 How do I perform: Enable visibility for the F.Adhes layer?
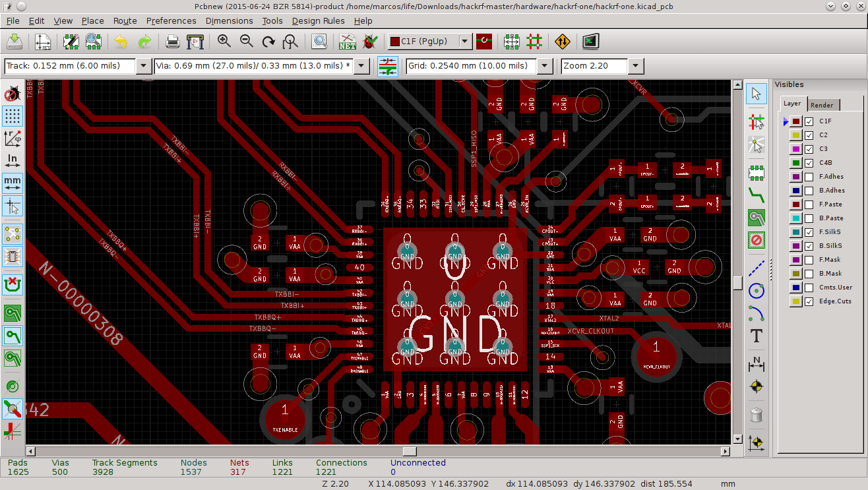point(809,176)
